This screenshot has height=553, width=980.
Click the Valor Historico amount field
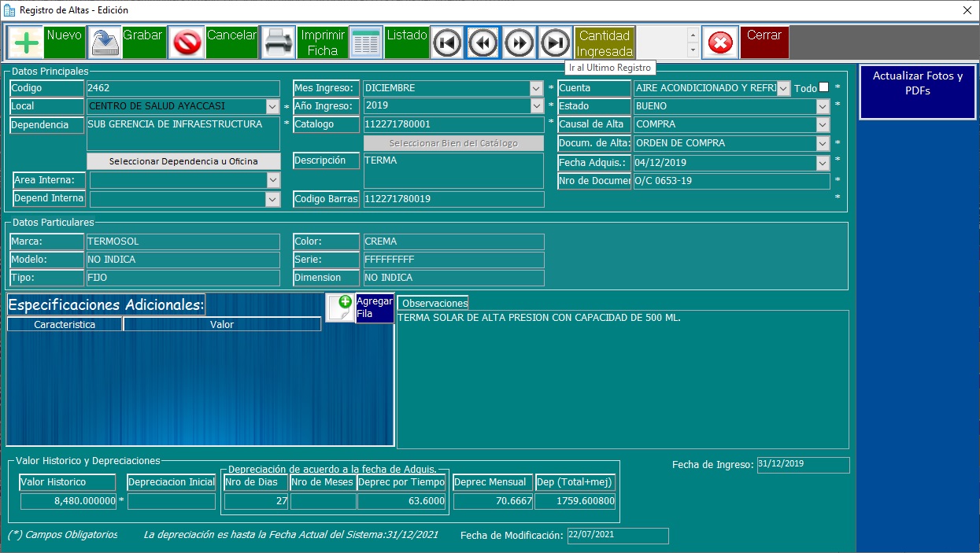(68, 501)
